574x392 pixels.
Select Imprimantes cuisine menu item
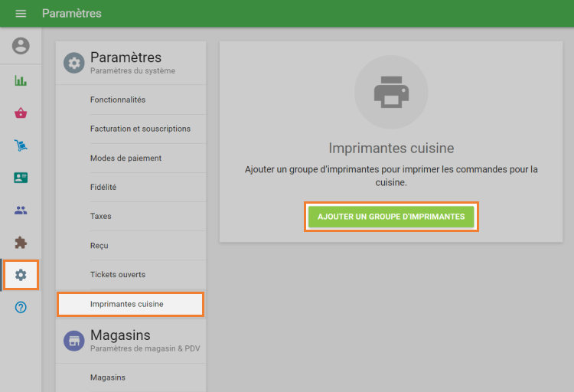tap(126, 304)
